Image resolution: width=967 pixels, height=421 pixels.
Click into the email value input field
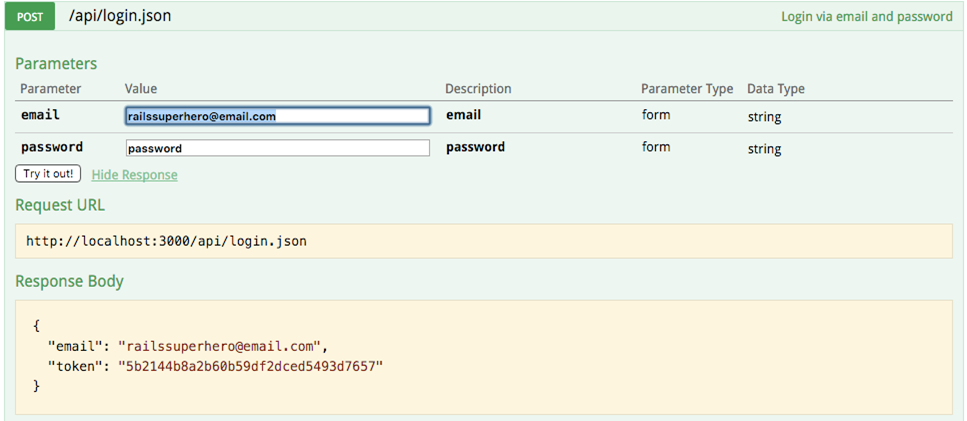point(277,116)
